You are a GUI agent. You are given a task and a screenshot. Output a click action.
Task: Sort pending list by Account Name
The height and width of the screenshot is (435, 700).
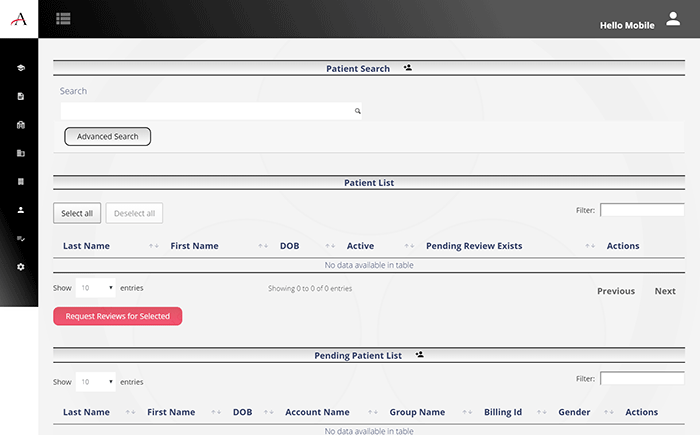point(317,412)
